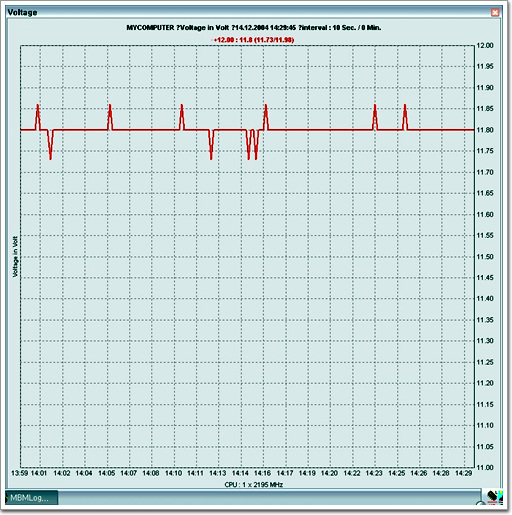
Task: Click the 13:59 time label
Action: (x=19, y=473)
